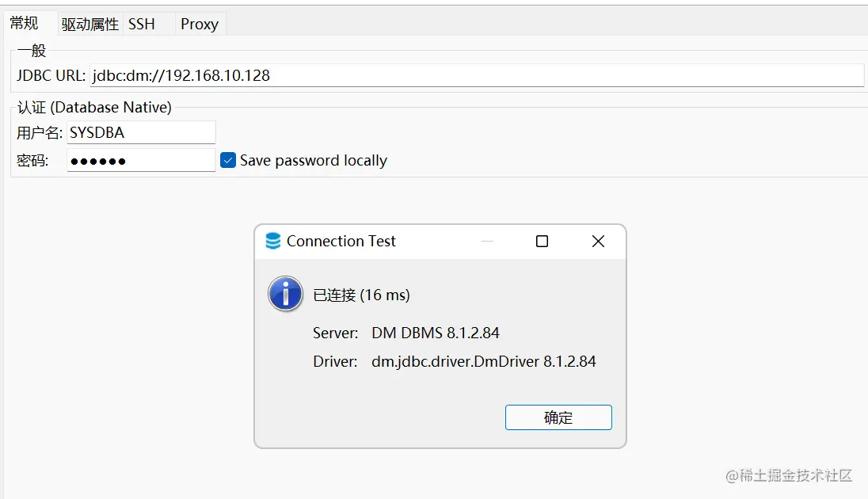This screenshot has width=868, height=499.
Task: Go to the Proxy tab
Action: click(x=199, y=24)
